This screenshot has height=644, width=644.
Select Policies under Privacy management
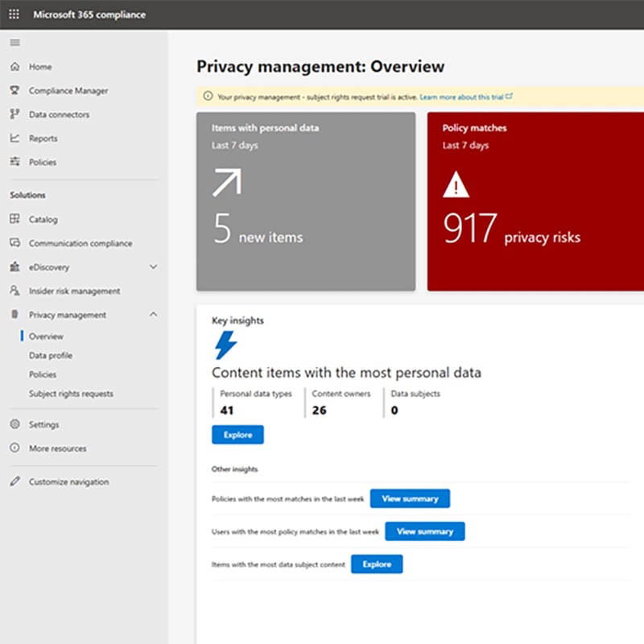(43, 374)
